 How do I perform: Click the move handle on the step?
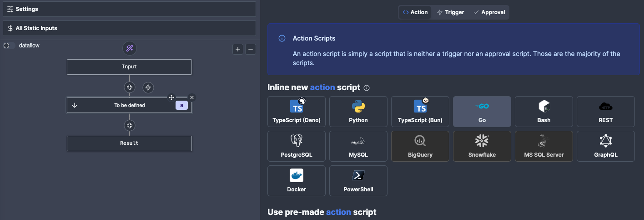tap(171, 97)
